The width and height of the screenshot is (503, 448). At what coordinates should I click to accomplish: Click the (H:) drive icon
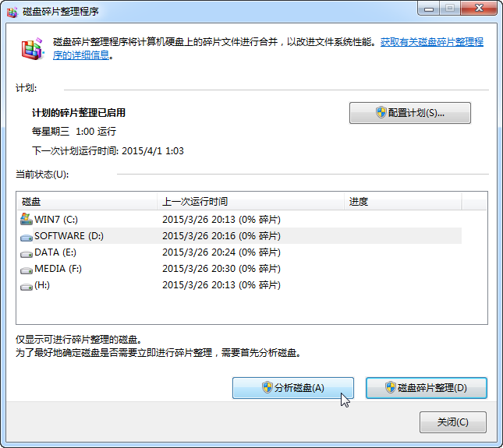[x=26, y=286]
